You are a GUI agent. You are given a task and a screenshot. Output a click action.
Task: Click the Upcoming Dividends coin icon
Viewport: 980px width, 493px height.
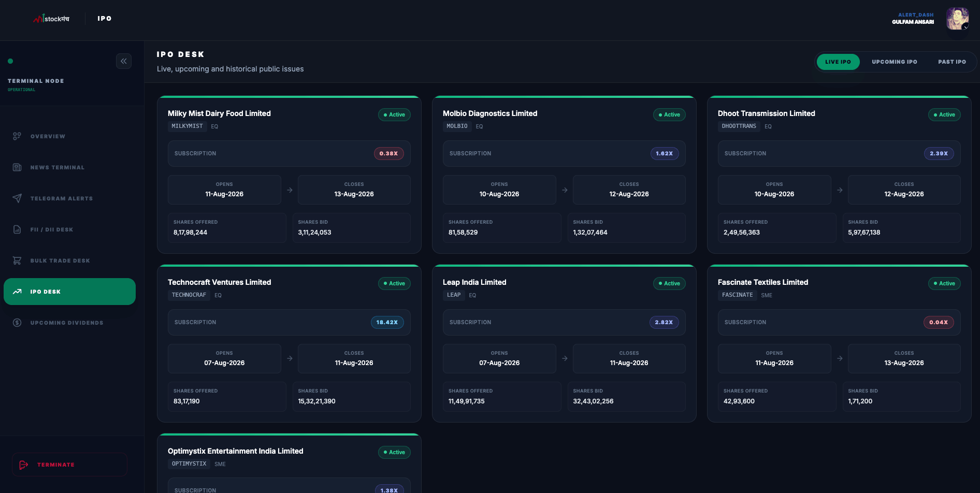[17, 323]
